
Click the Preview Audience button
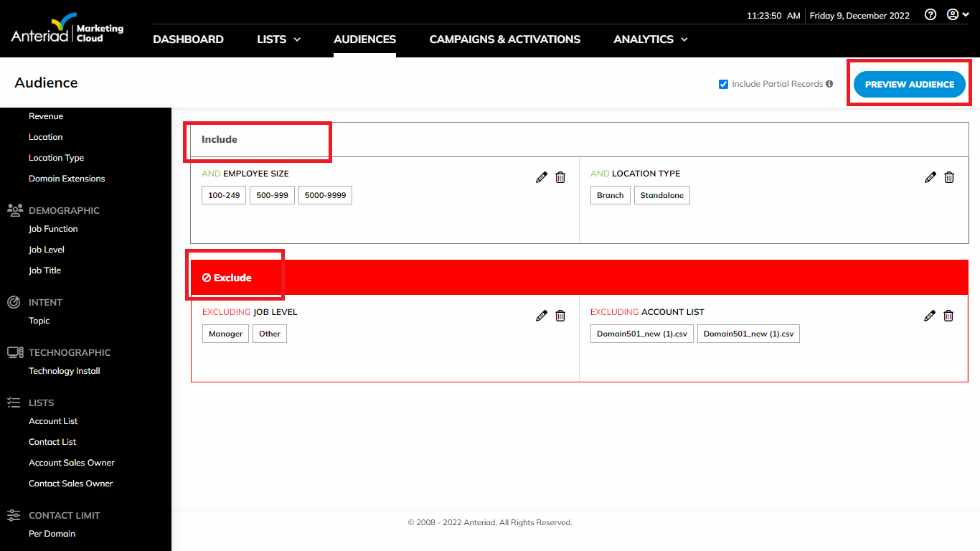click(x=910, y=84)
